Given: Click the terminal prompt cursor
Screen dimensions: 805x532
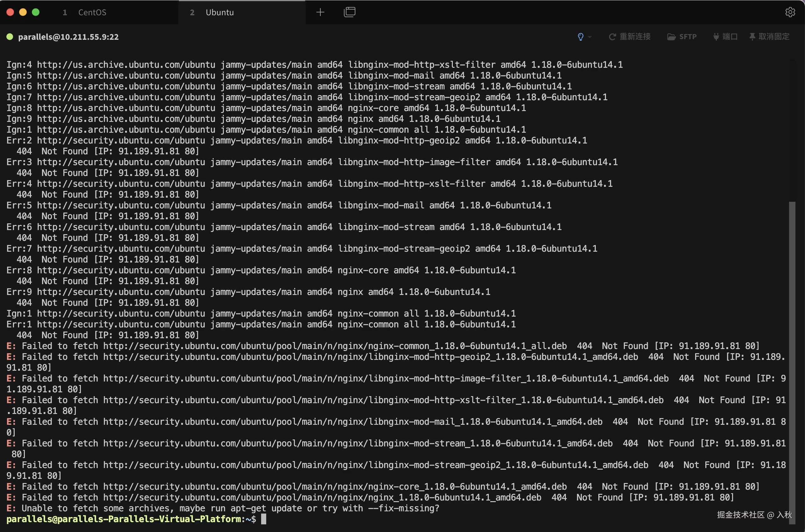Looking at the screenshot, I should (x=263, y=519).
